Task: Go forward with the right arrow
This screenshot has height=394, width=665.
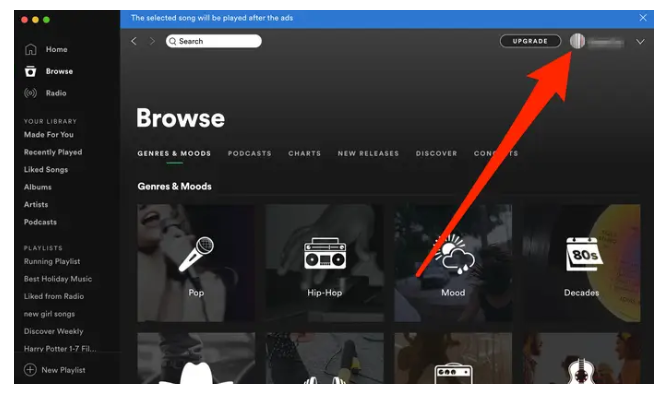Action: (x=152, y=41)
